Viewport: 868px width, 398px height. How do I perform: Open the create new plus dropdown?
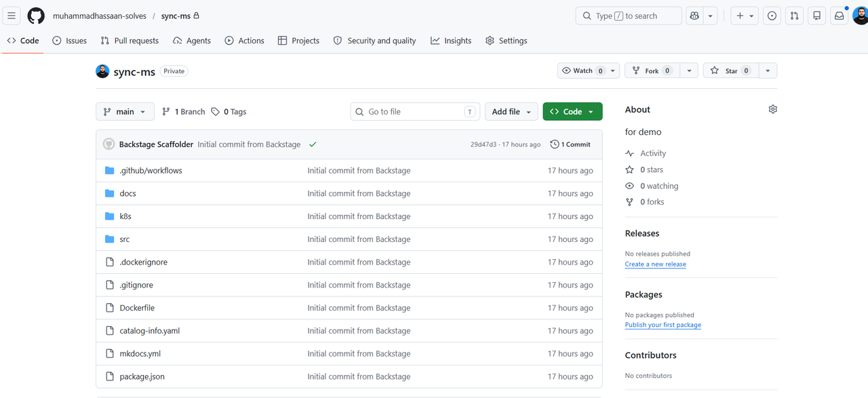point(745,16)
